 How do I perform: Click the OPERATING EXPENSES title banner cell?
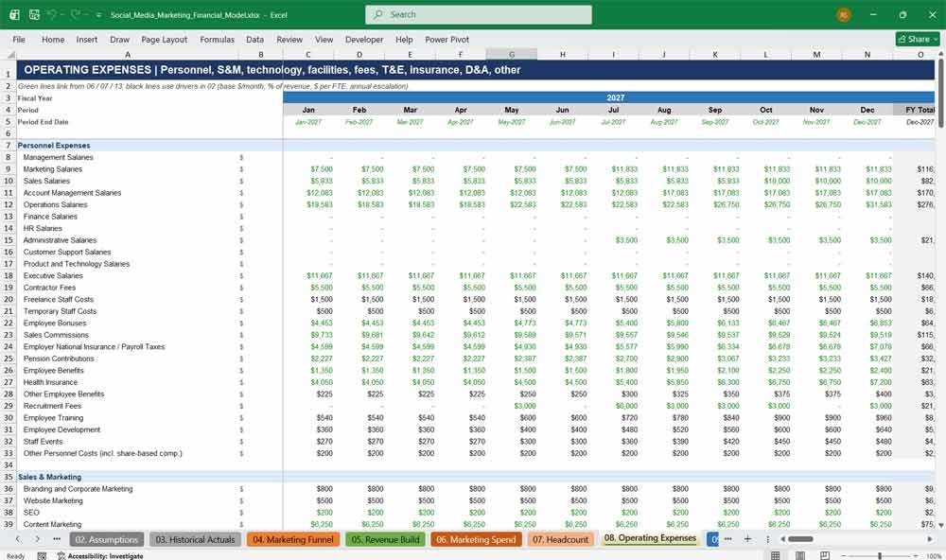(476, 70)
